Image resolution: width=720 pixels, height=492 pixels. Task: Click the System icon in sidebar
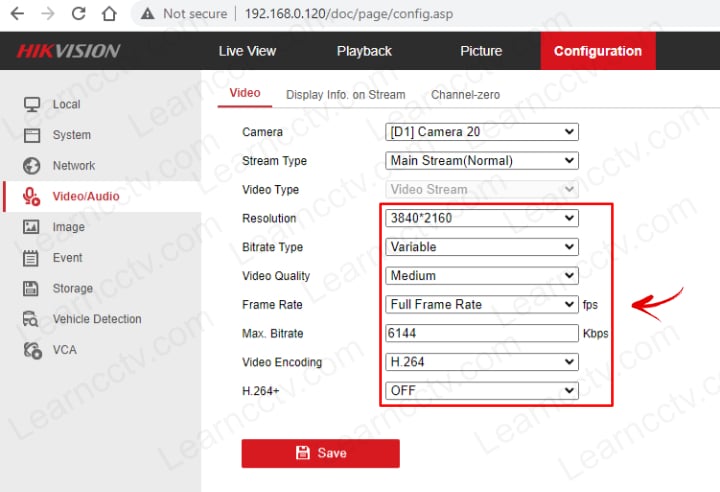coord(32,135)
